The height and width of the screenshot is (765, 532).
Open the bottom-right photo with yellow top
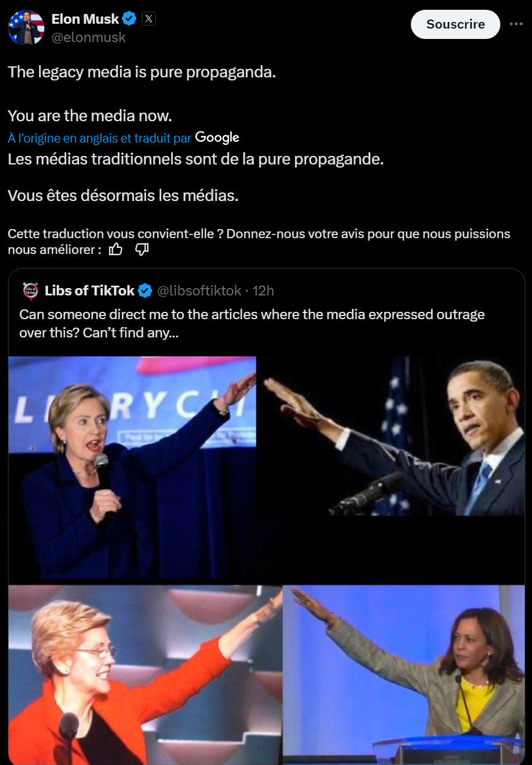click(x=404, y=675)
